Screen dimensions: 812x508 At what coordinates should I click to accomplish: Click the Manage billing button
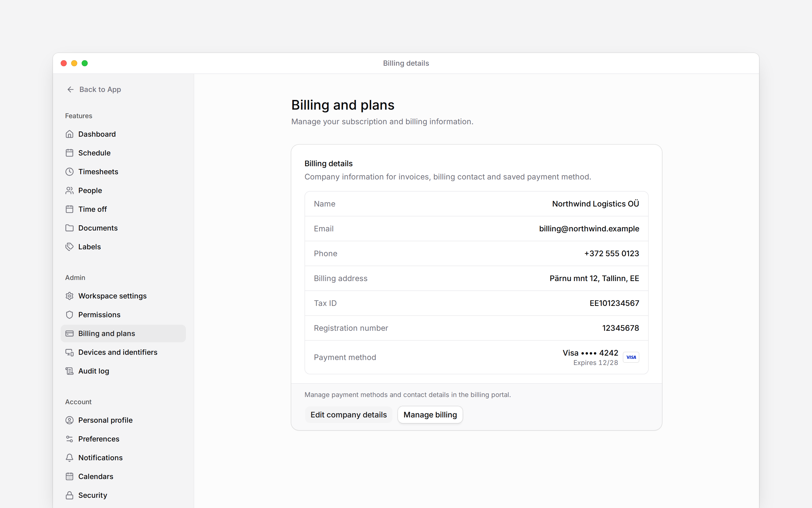tap(430, 415)
